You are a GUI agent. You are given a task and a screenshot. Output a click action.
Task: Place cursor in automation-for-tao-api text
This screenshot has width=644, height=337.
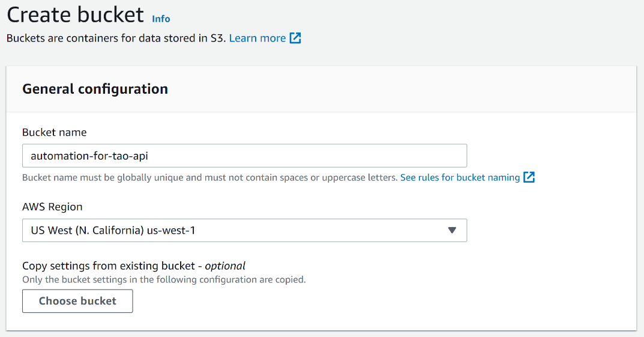click(89, 156)
